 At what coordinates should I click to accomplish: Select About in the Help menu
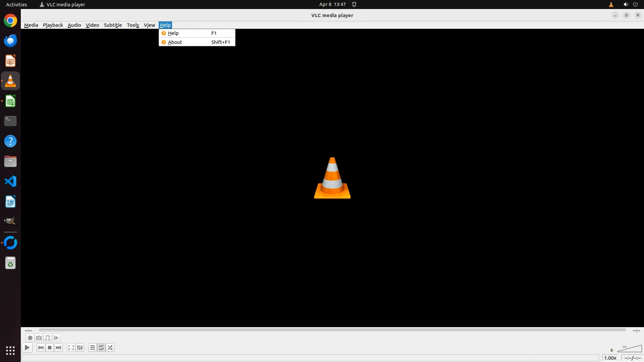click(x=175, y=42)
